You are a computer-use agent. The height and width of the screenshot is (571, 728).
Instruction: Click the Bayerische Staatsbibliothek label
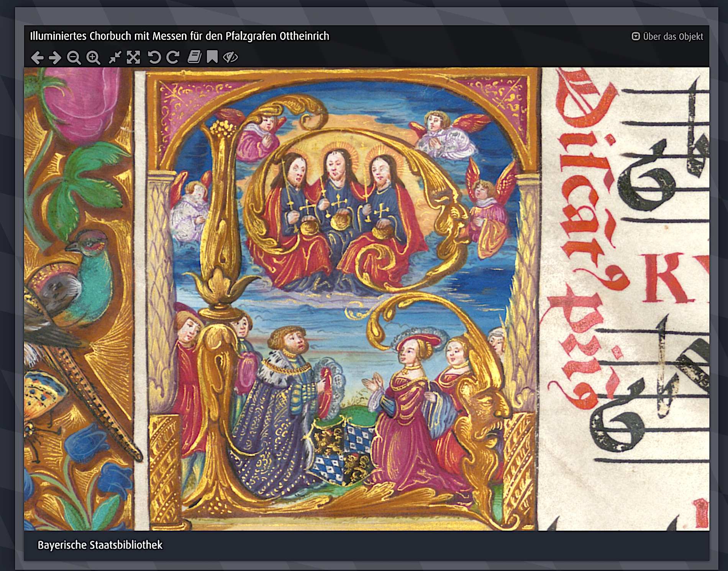pyautogui.click(x=100, y=545)
